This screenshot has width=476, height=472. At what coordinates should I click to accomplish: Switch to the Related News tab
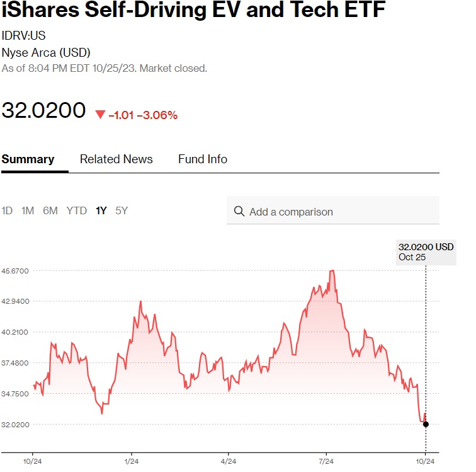tap(116, 159)
